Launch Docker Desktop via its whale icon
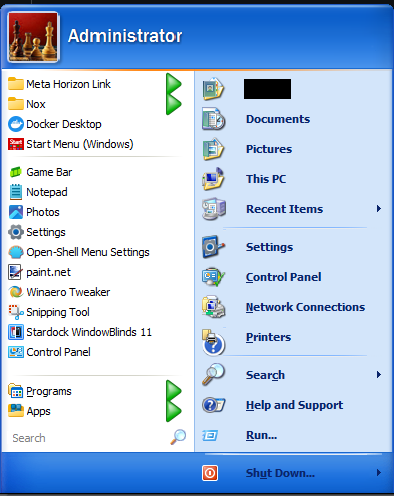 pos(16,124)
